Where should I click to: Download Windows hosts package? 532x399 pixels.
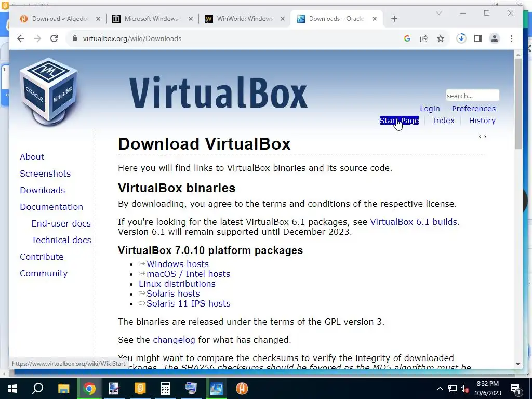coord(178,264)
